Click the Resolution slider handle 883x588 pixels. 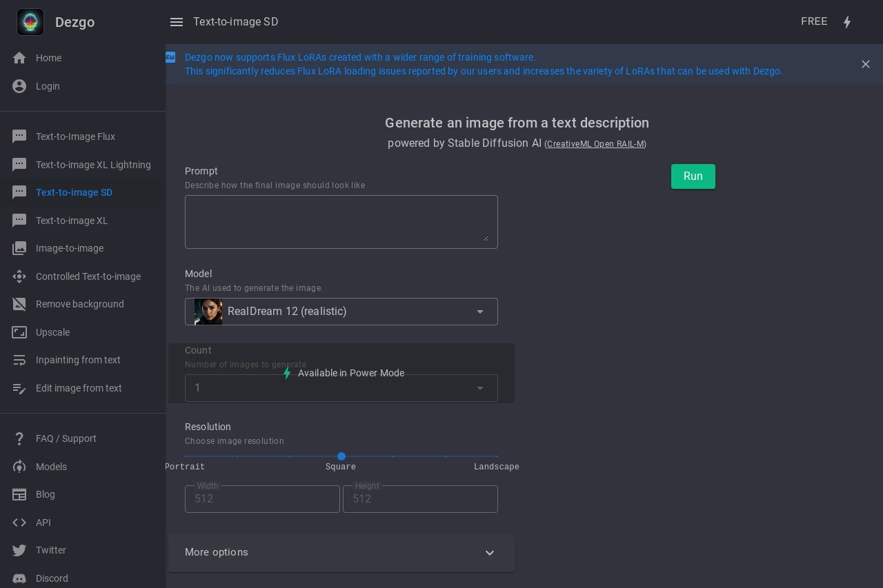click(x=341, y=456)
